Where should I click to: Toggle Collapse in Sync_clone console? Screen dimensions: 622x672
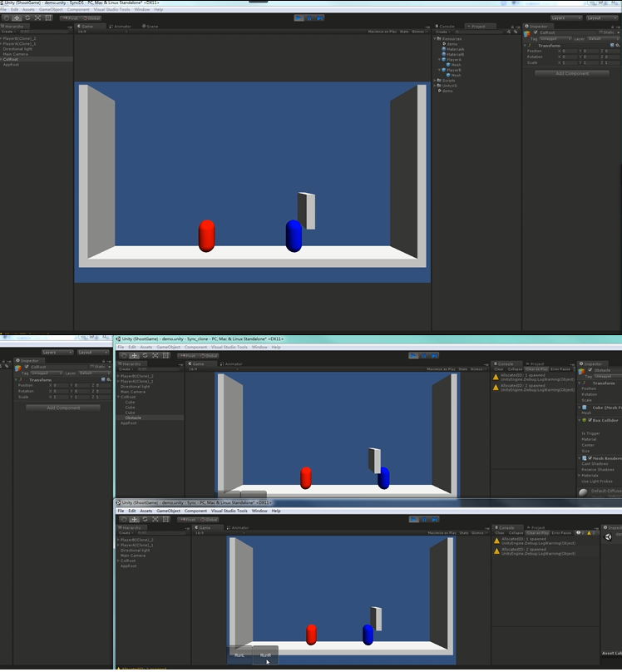(x=515, y=369)
